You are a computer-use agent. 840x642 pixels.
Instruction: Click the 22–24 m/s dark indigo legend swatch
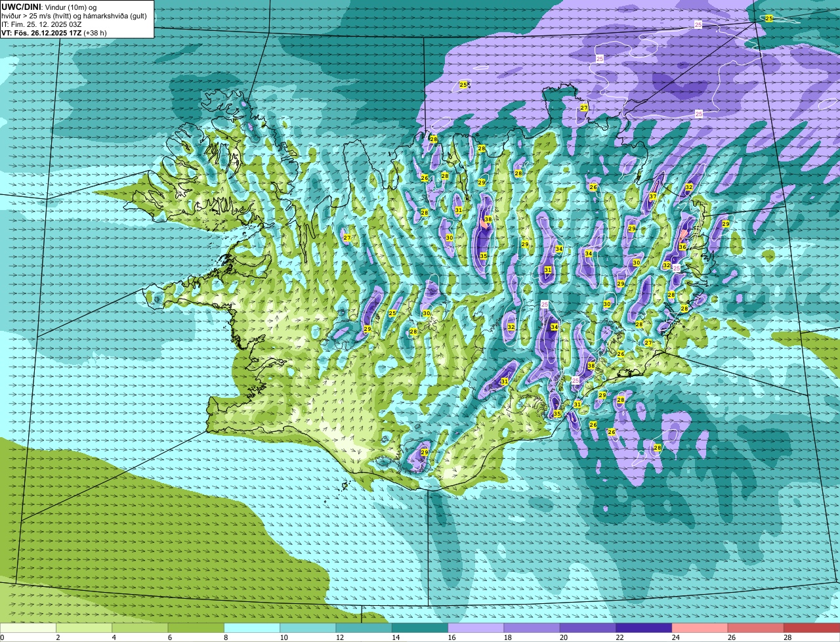[x=644, y=628]
